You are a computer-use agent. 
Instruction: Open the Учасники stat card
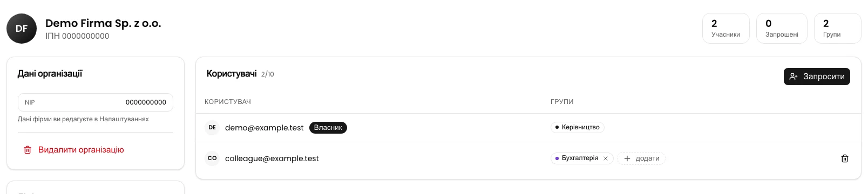point(725,29)
